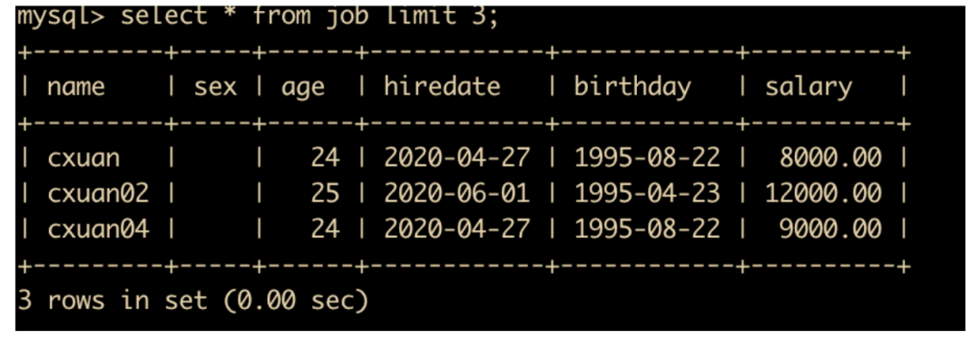The width and height of the screenshot is (980, 339).
Task: Click the 'select' keyword in query
Action: [x=163, y=15]
